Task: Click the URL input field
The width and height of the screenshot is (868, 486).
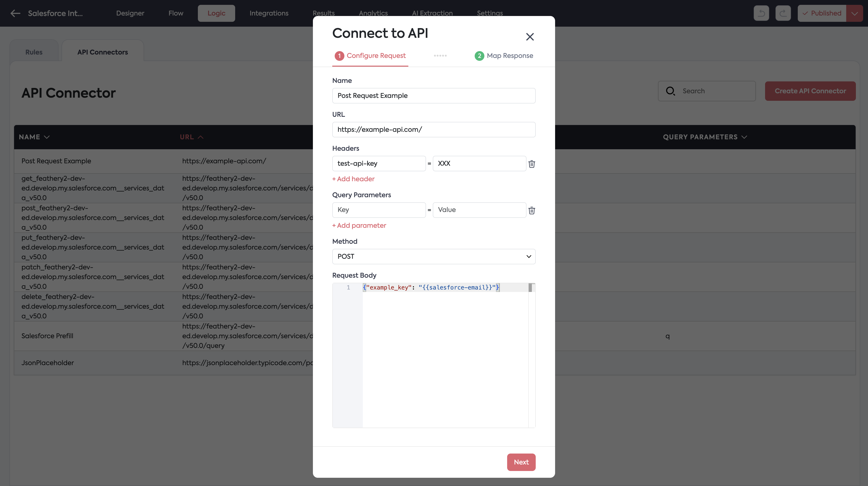Action: (x=434, y=129)
